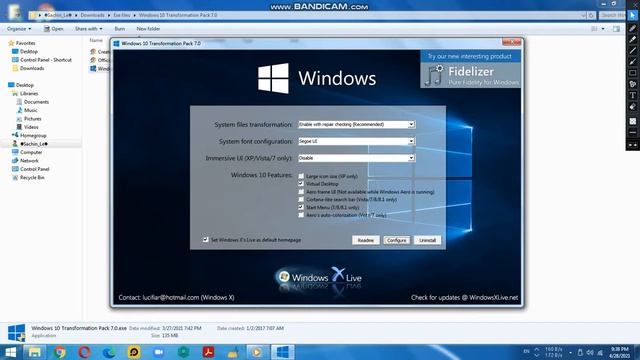640x360 pixels.
Task: Launch Microsoft Edge from the taskbar
Action: (x=109, y=352)
